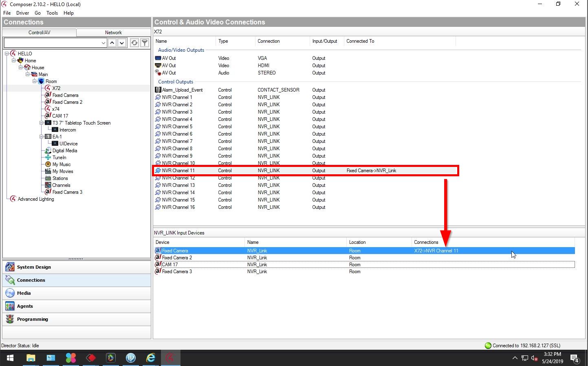Viewport: 588px width, 366px height.
Task: Click the My Movies clapperboard icon
Action: pyautogui.click(x=48, y=171)
